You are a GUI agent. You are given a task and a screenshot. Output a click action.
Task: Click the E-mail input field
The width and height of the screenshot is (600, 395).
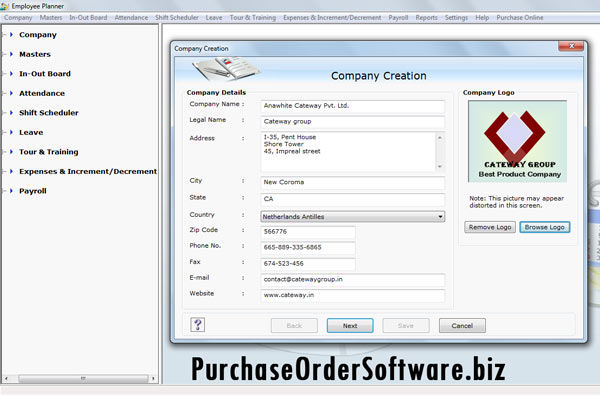point(352,280)
